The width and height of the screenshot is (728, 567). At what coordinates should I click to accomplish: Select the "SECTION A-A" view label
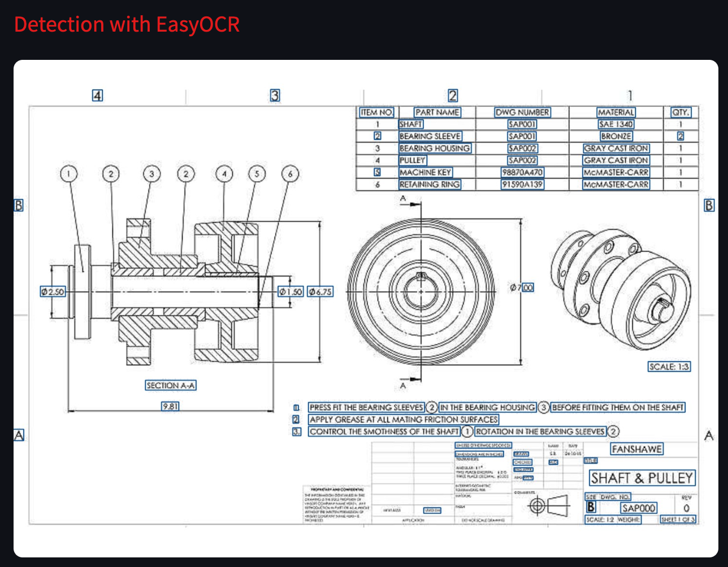[171, 386]
